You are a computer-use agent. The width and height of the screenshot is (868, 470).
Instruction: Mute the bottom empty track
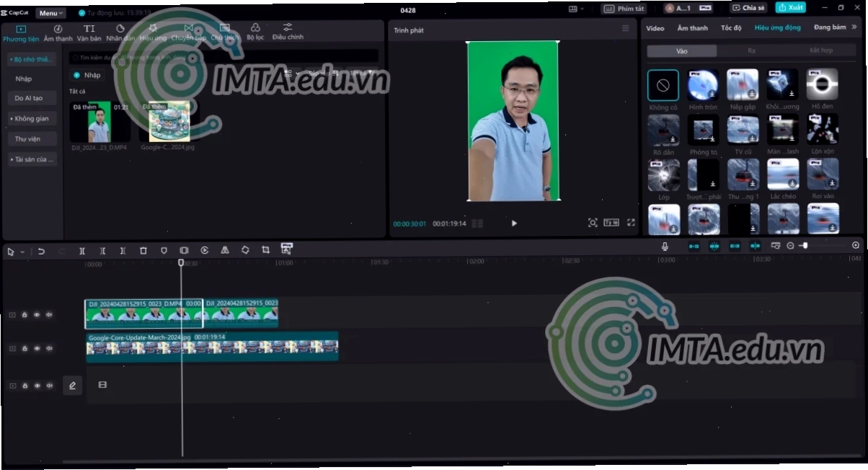(49, 386)
